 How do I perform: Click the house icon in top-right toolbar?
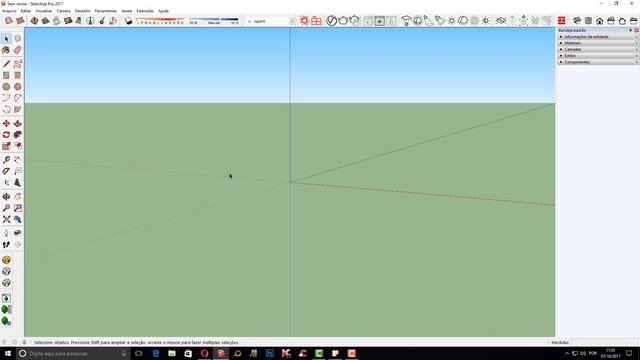pos(600,21)
